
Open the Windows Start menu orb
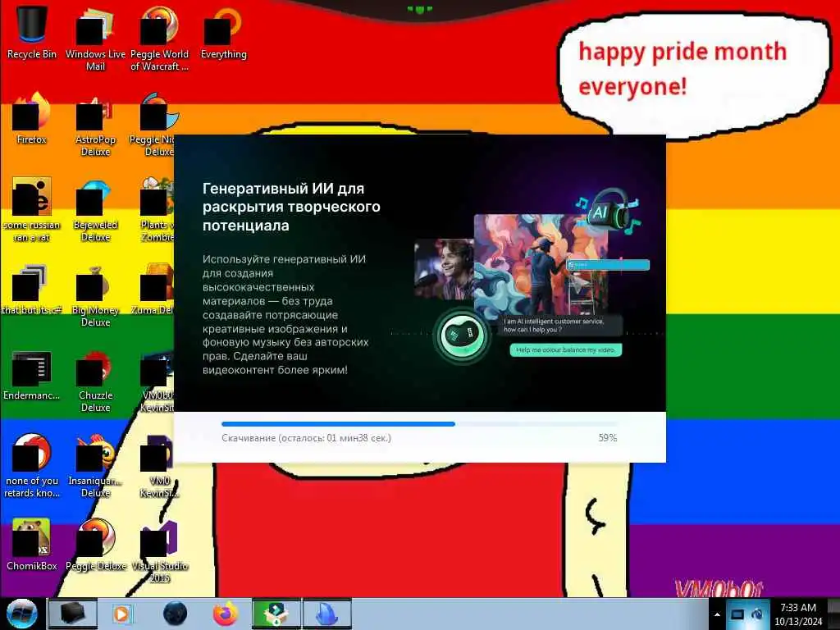point(22,614)
